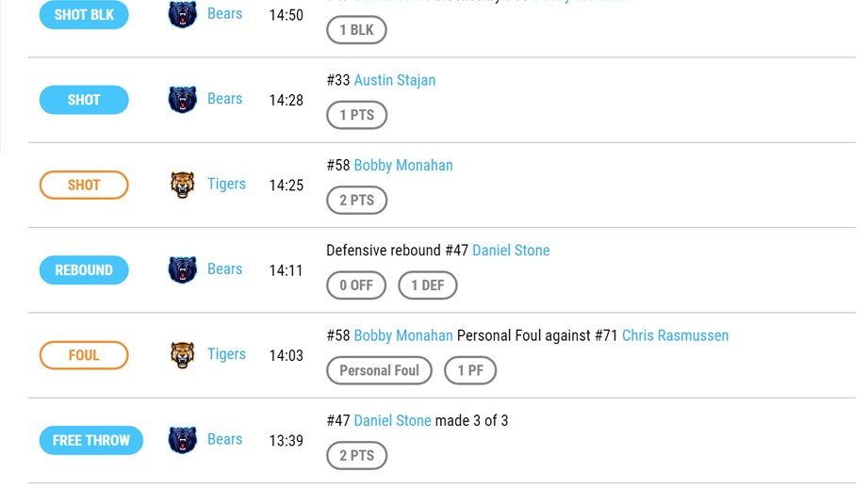This screenshot has width=868, height=488.
Task: Open Bears team link in the 13:39 row
Action: tap(224, 439)
